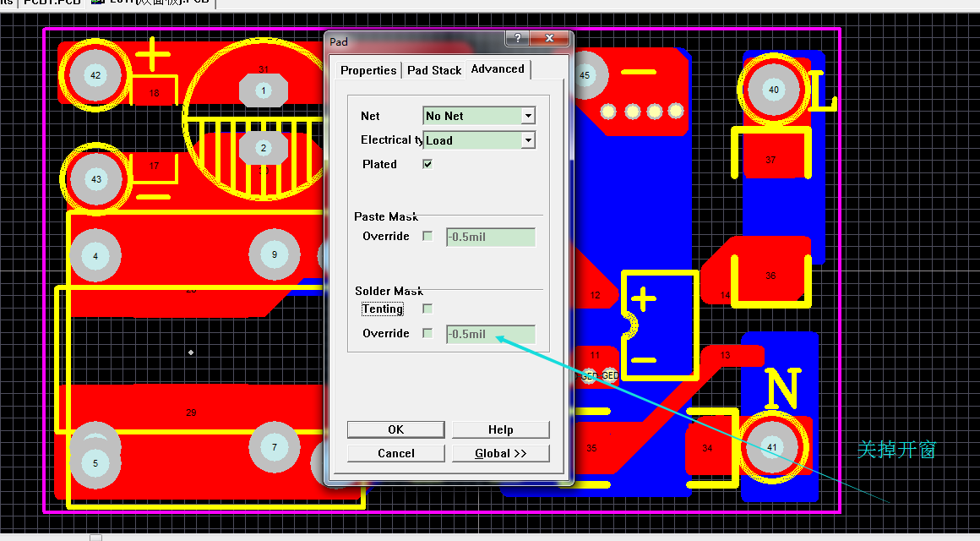The height and width of the screenshot is (541, 980).
Task: Click pad 7 on the lower copper
Action: (x=275, y=447)
